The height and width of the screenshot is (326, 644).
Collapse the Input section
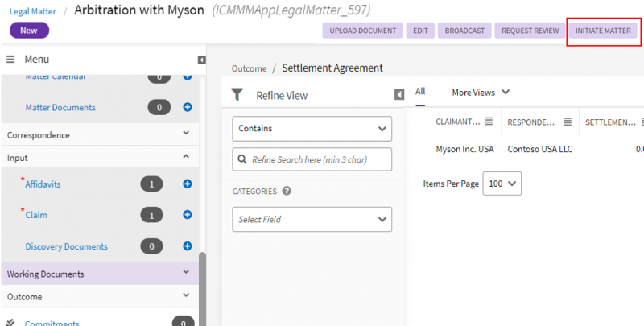click(x=186, y=156)
